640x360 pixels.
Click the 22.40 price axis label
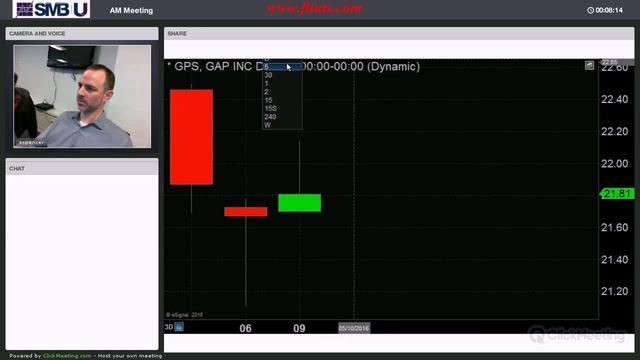coord(614,99)
